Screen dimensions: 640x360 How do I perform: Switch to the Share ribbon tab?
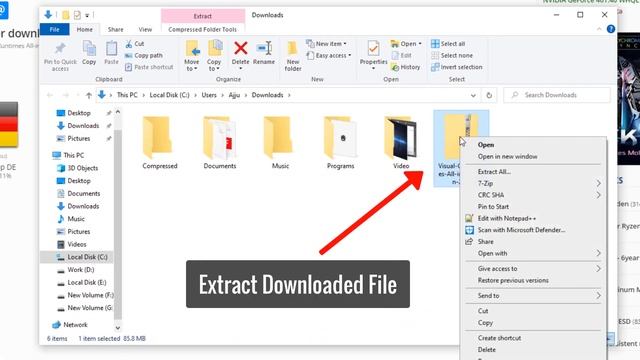[116, 29]
